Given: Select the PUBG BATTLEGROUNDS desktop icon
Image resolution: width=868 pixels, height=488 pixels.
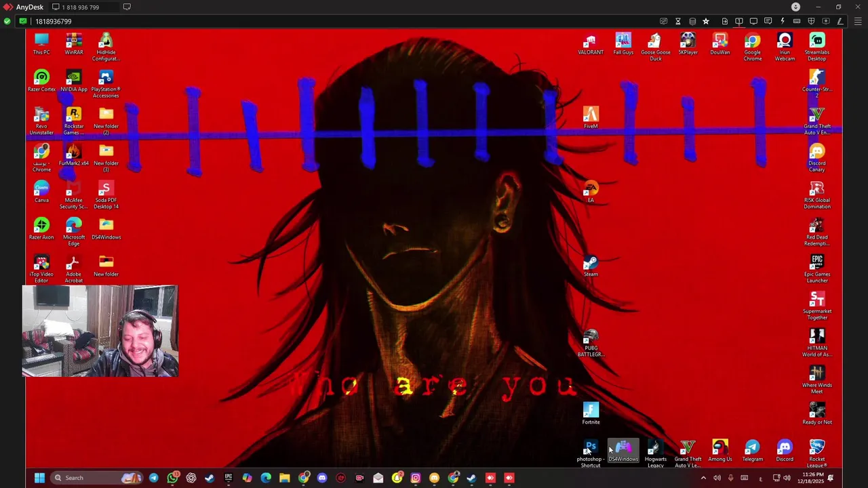Looking at the screenshot, I should pos(591,344).
